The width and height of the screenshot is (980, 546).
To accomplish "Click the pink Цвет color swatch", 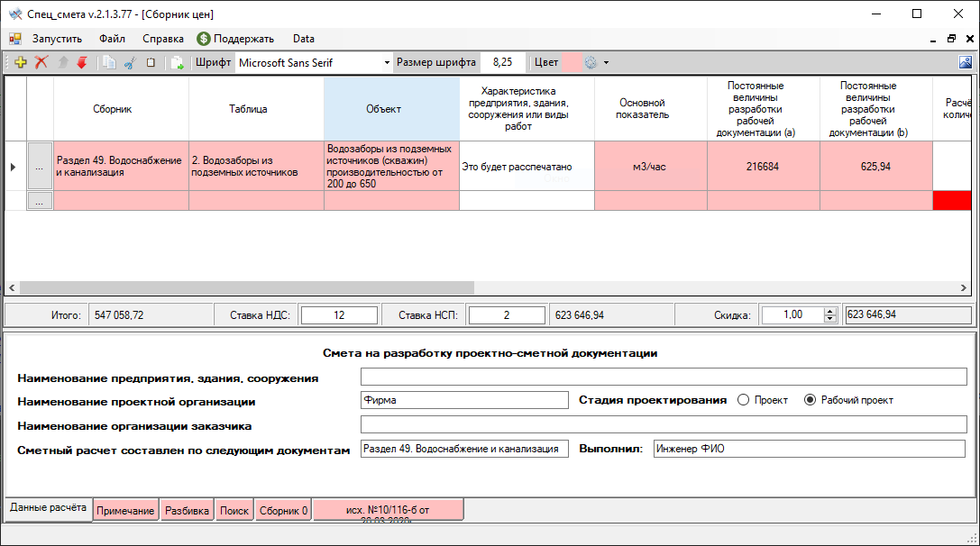I will (572, 62).
